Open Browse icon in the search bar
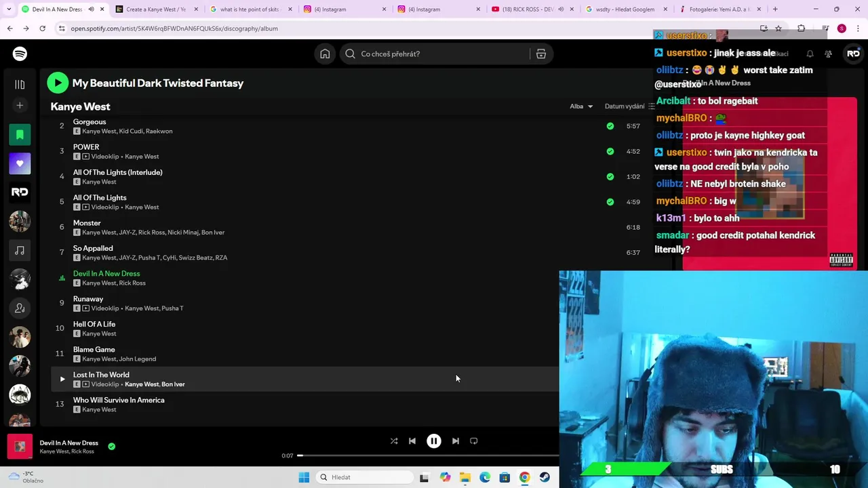The width and height of the screenshot is (868, 488). (x=541, y=54)
